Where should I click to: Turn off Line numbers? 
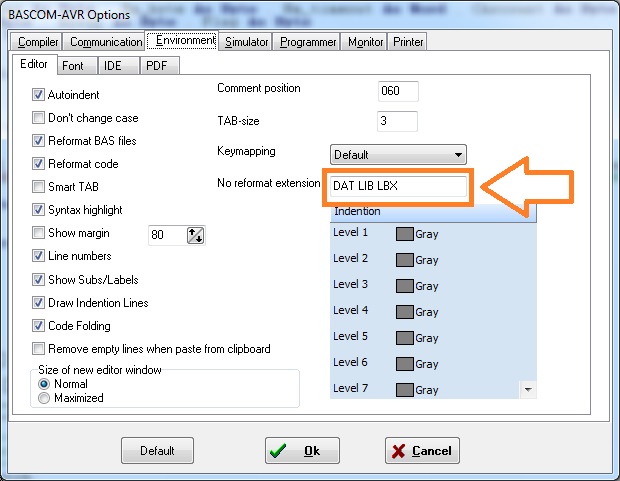[x=38, y=256]
